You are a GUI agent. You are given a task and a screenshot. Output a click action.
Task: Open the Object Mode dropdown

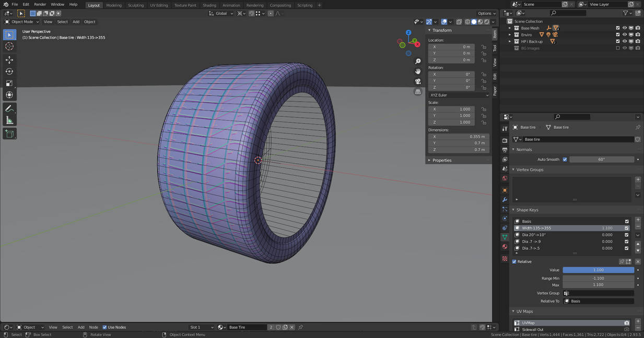tap(21, 22)
